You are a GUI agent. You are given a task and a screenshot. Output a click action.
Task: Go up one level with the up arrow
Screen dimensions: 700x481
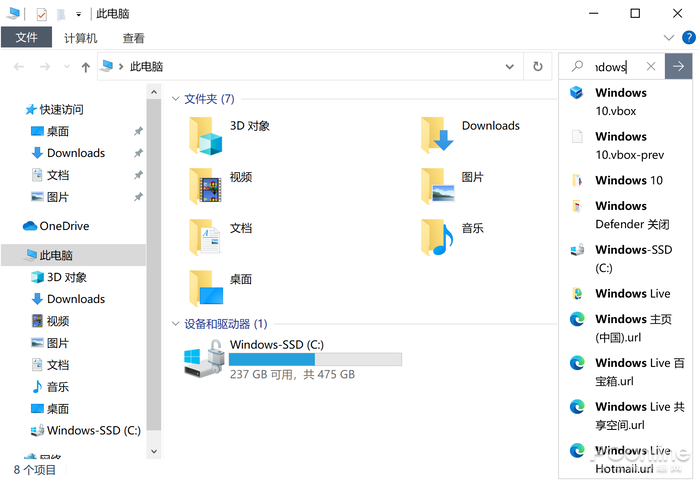click(86, 67)
